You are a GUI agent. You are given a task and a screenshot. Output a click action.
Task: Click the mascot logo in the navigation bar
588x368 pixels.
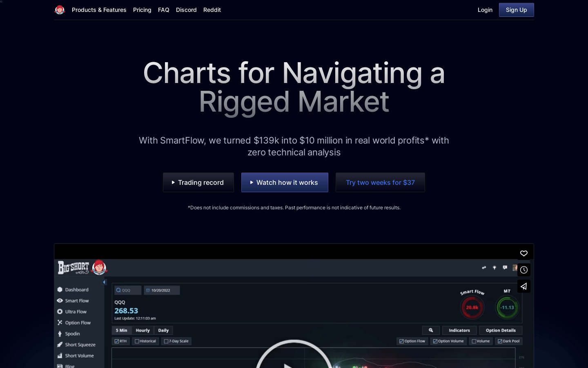pyautogui.click(x=60, y=10)
